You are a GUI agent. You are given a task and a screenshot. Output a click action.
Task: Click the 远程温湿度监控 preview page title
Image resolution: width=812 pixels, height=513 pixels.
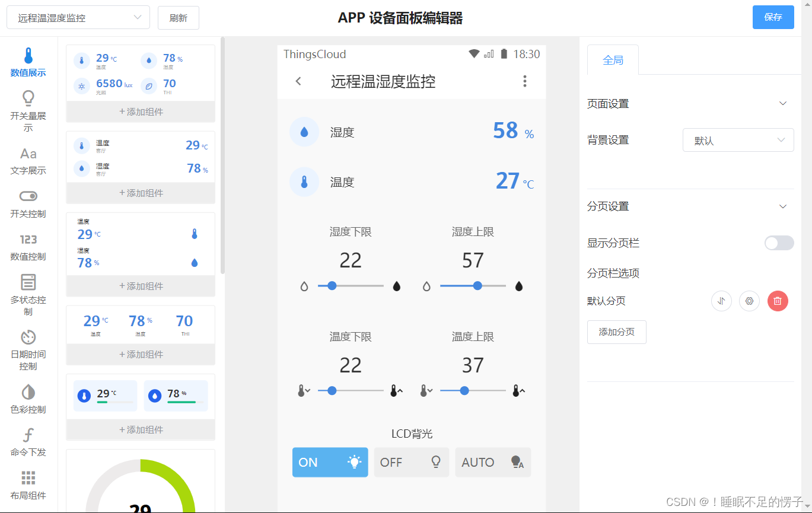coord(383,81)
